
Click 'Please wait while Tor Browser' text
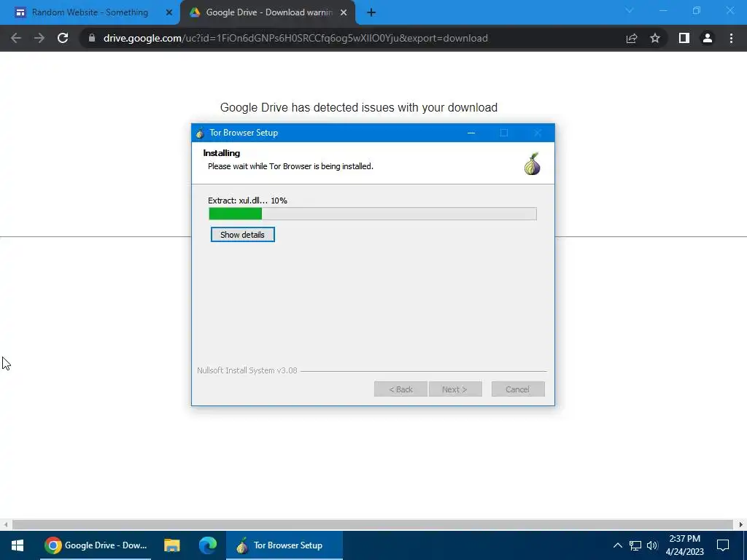[x=290, y=166]
